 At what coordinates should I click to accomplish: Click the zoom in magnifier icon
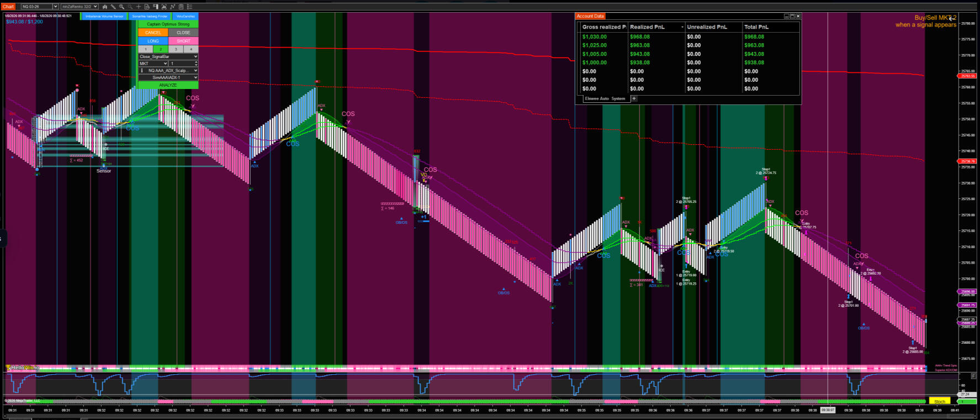(x=121, y=7)
